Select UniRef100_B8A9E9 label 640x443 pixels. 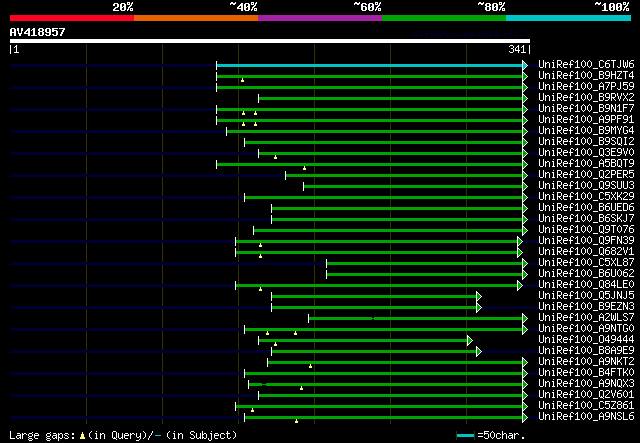pyautogui.click(x=586, y=351)
